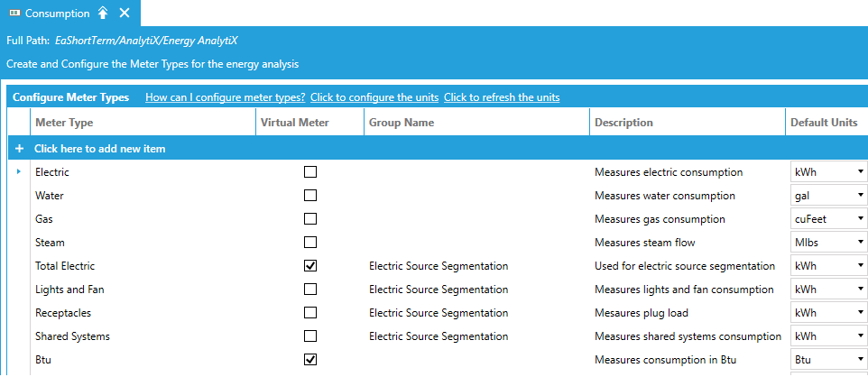
Task: Click the pin icon on Consumption tab
Action: coord(103,13)
